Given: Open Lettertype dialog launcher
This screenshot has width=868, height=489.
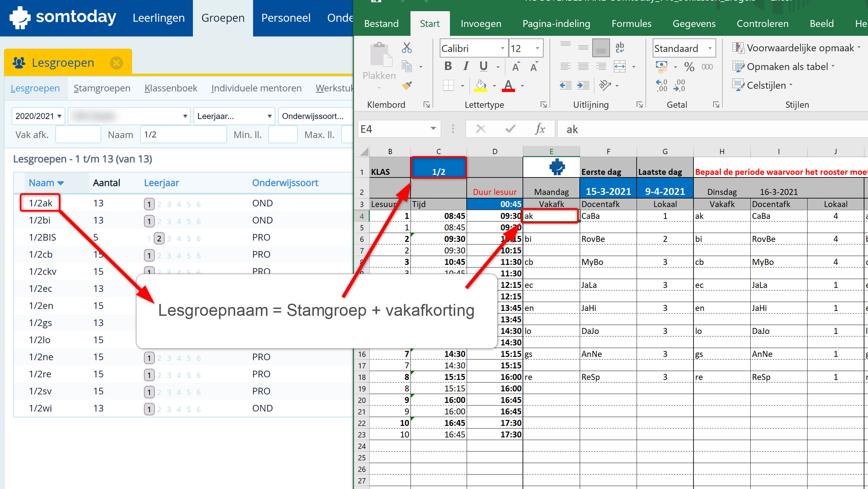Looking at the screenshot, I should (x=544, y=105).
